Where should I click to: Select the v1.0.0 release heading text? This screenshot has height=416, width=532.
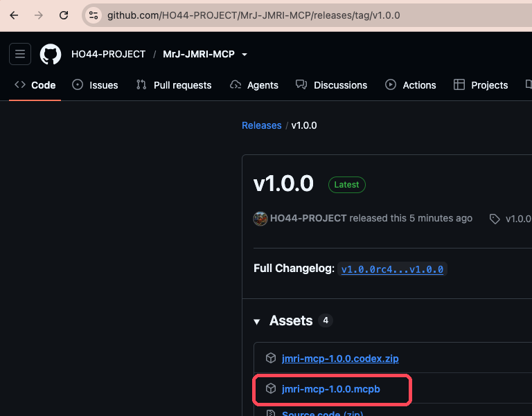(283, 183)
